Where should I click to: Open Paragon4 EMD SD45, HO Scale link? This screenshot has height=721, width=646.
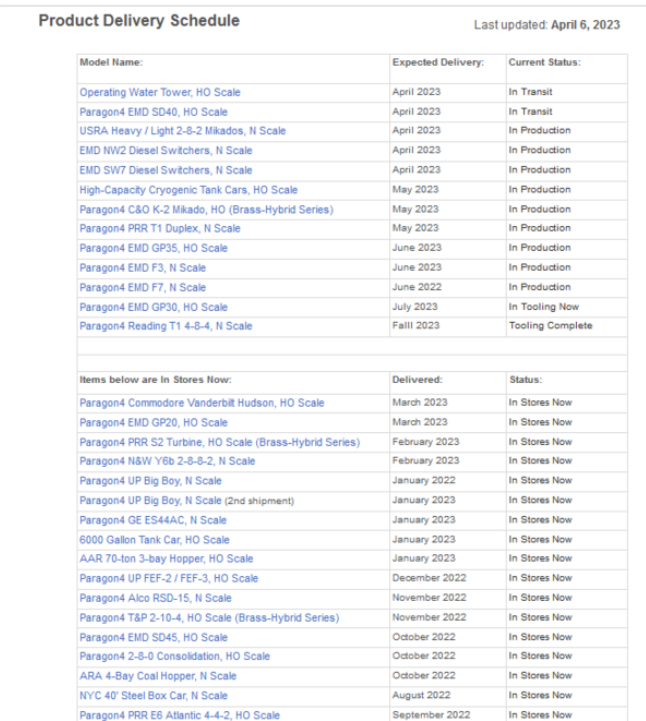(x=153, y=638)
